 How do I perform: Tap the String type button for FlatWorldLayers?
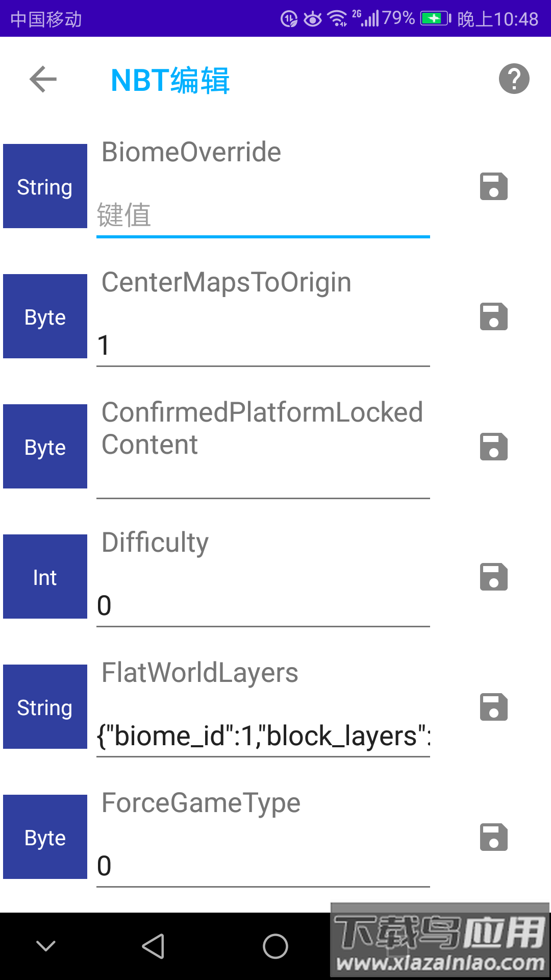[45, 707]
